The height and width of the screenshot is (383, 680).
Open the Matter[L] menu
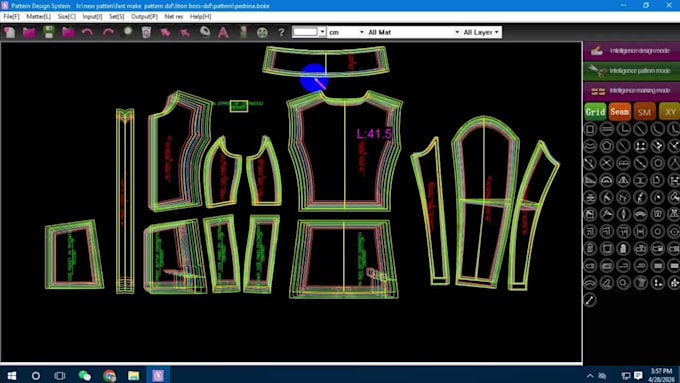[x=38, y=16]
